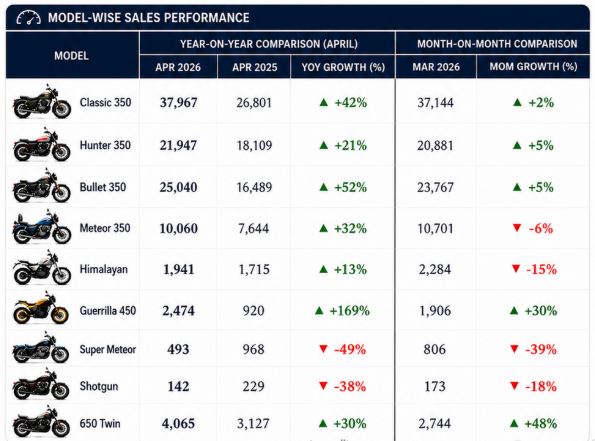This screenshot has width=595, height=441.
Task: Select the Month-on-Month Comparison header
Action: pyautogui.click(x=497, y=44)
